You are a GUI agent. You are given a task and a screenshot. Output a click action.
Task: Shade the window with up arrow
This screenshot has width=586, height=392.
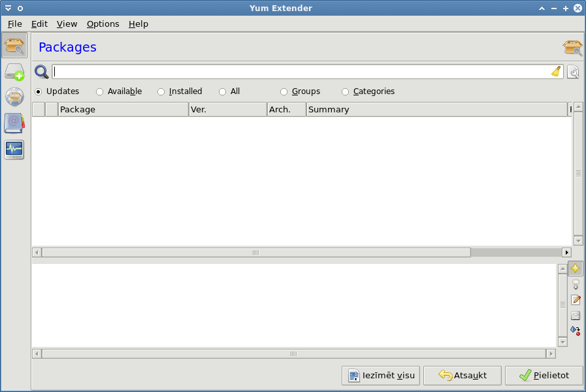[x=542, y=8]
